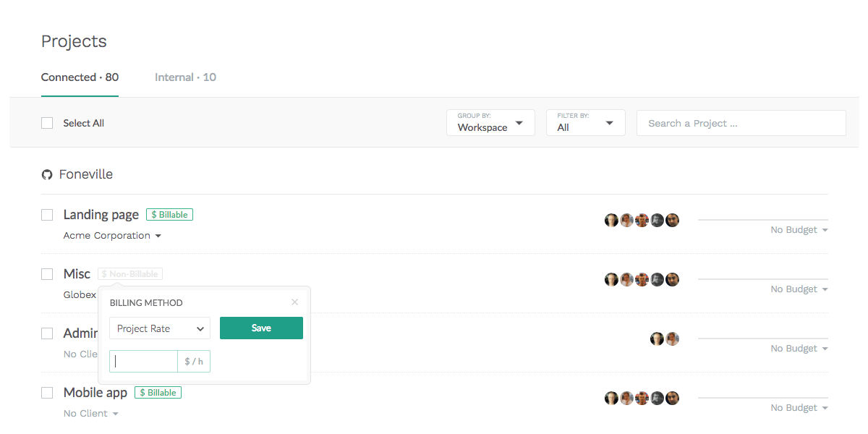868x434 pixels.
Task: Open the Group By Workspace dropdown
Action: [x=490, y=123]
